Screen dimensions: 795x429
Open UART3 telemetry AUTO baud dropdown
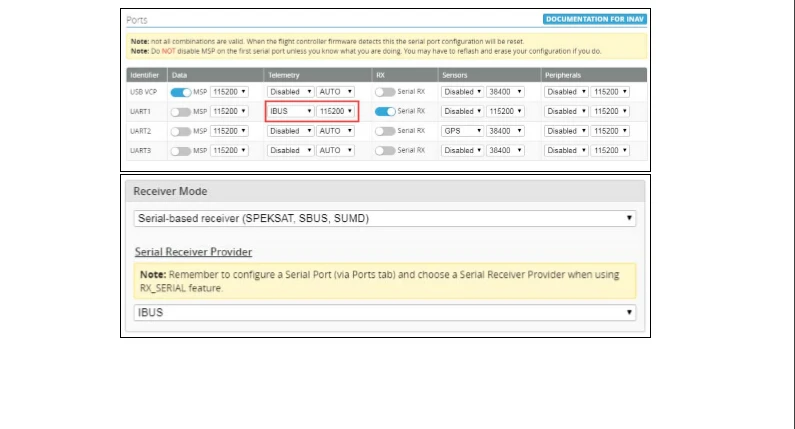tap(335, 150)
